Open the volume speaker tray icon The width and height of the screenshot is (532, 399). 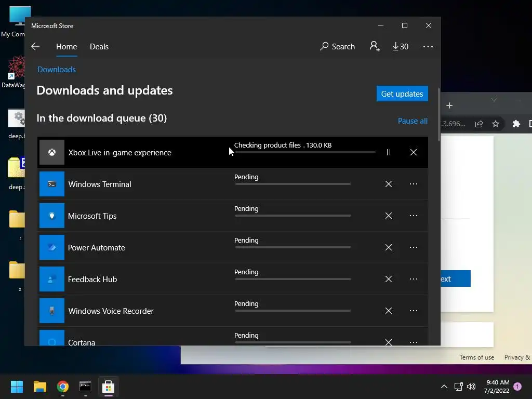coord(471,387)
